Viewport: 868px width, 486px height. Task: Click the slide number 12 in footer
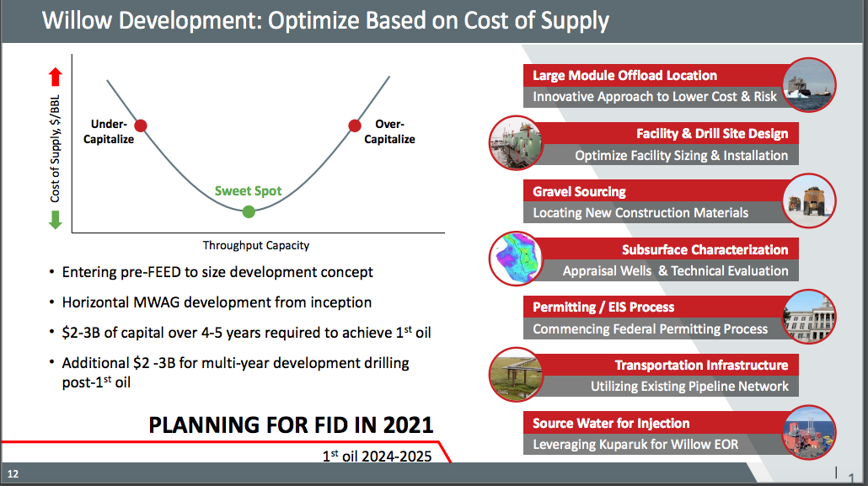click(x=13, y=474)
